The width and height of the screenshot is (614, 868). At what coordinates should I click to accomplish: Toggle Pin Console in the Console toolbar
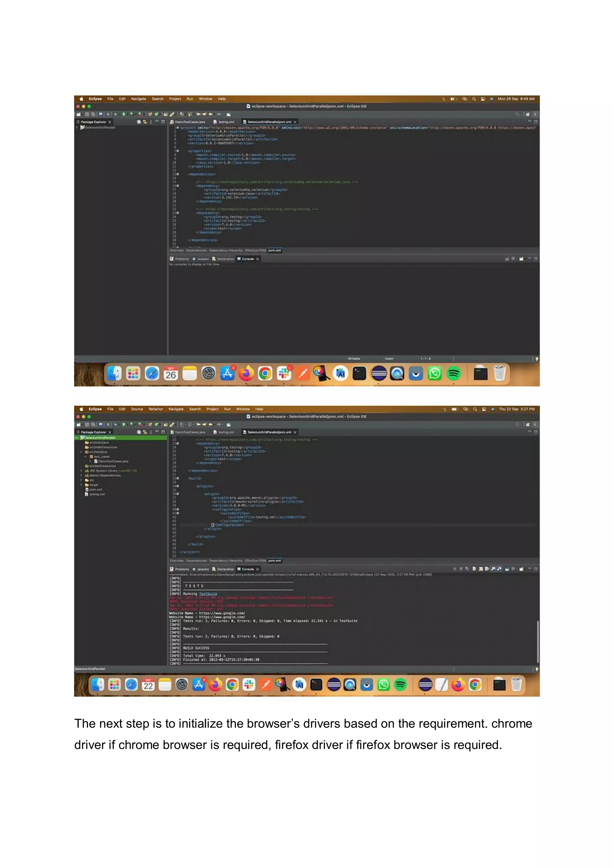(x=507, y=569)
